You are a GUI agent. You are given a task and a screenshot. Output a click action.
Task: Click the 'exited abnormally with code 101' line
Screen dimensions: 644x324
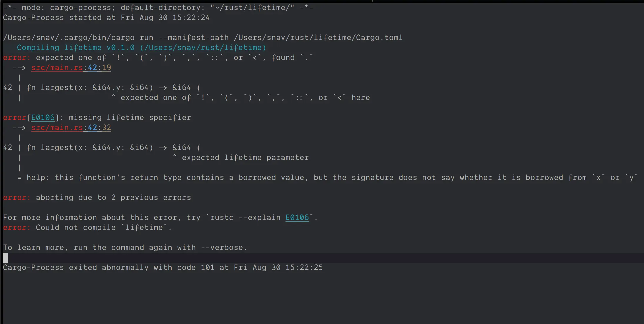[x=163, y=268]
